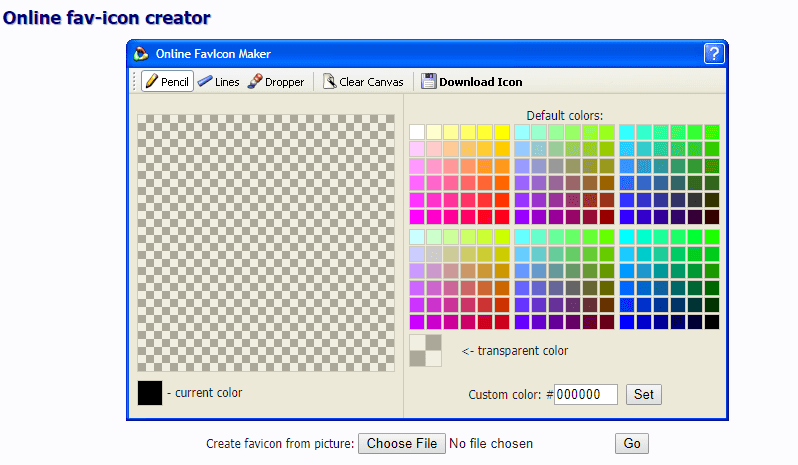
Task: Pick the white swatch in Default colors
Action: tap(417, 132)
